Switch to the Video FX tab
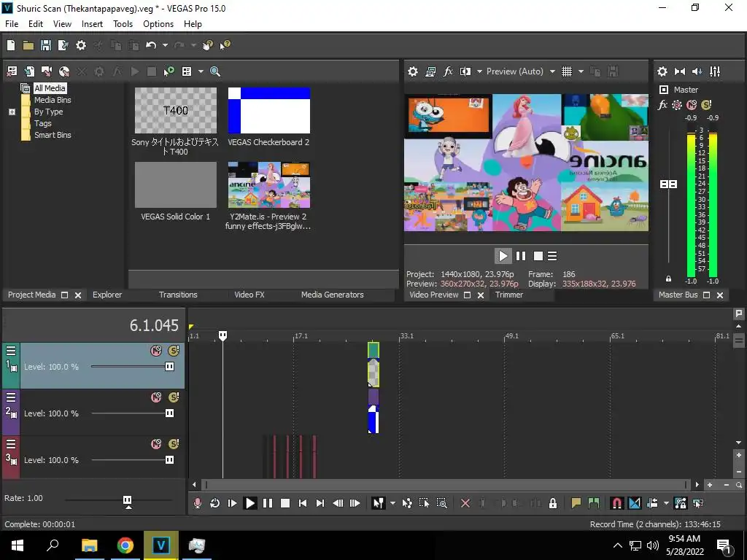The image size is (747, 560). click(249, 295)
